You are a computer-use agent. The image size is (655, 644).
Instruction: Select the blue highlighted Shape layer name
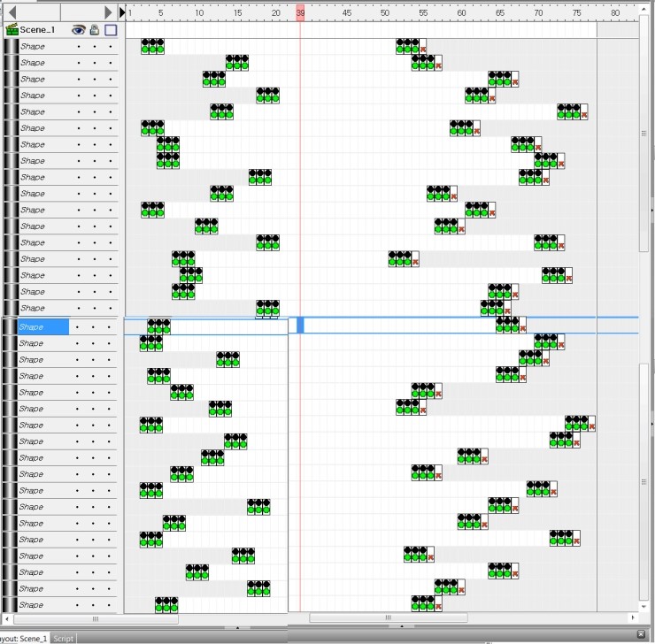click(43, 326)
